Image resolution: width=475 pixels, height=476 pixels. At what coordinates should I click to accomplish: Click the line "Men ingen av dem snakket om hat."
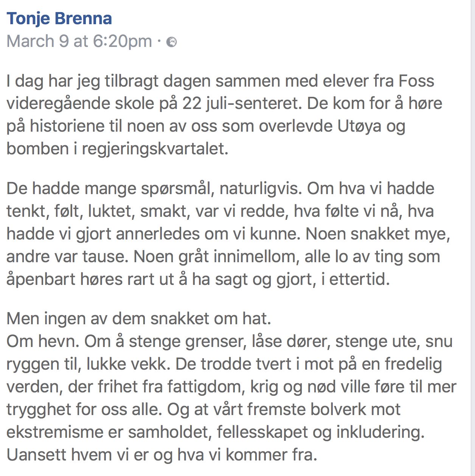coord(139,319)
